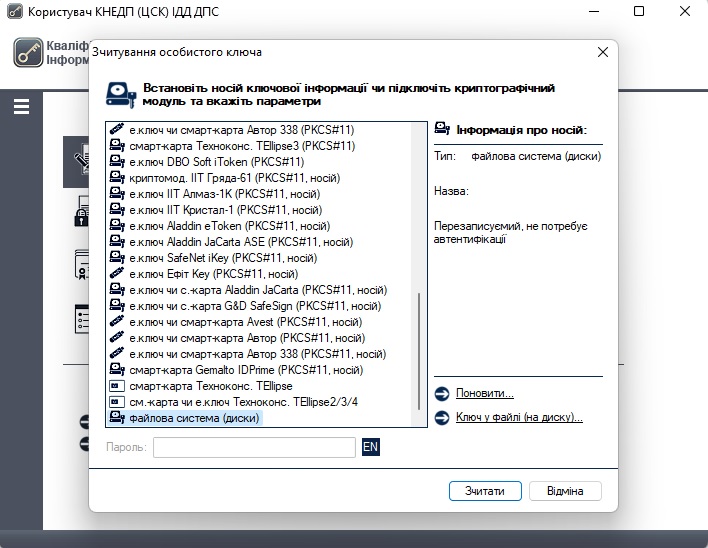
Task: Click the certificate sidebar icon in main window
Action: [x=82, y=265]
